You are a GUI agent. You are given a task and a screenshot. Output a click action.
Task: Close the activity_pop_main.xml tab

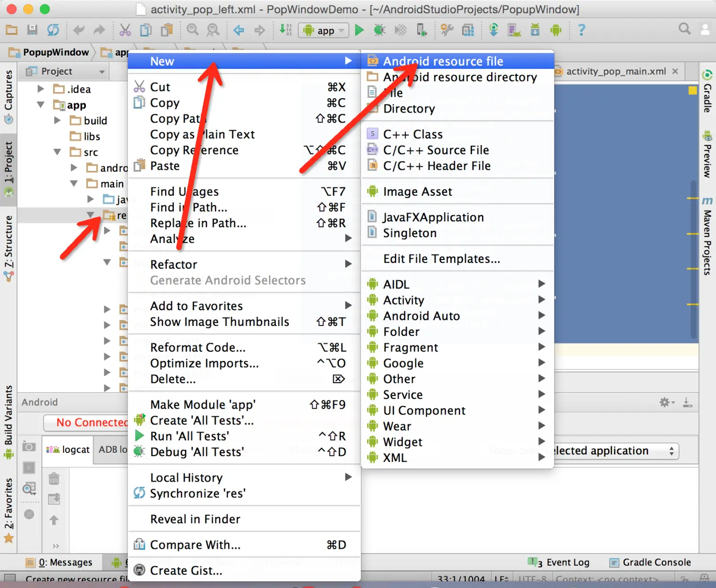(675, 71)
